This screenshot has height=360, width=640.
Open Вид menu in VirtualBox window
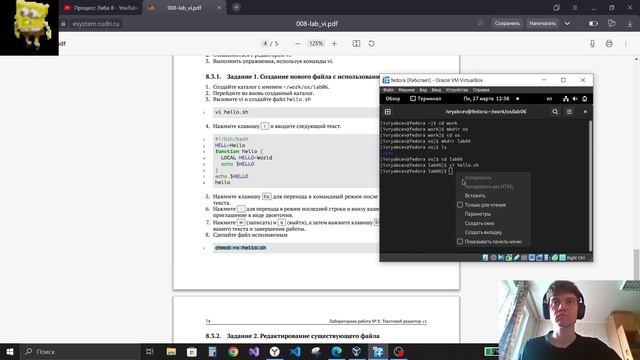(x=423, y=90)
